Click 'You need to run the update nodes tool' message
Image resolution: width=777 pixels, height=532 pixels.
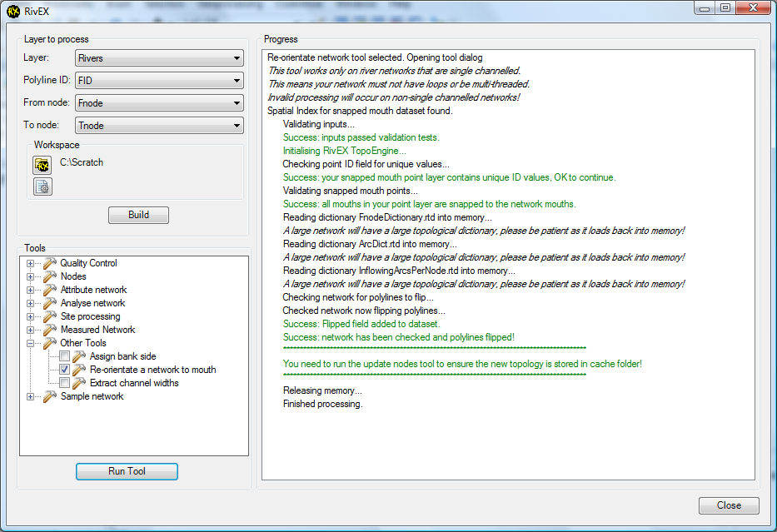pyautogui.click(x=462, y=364)
